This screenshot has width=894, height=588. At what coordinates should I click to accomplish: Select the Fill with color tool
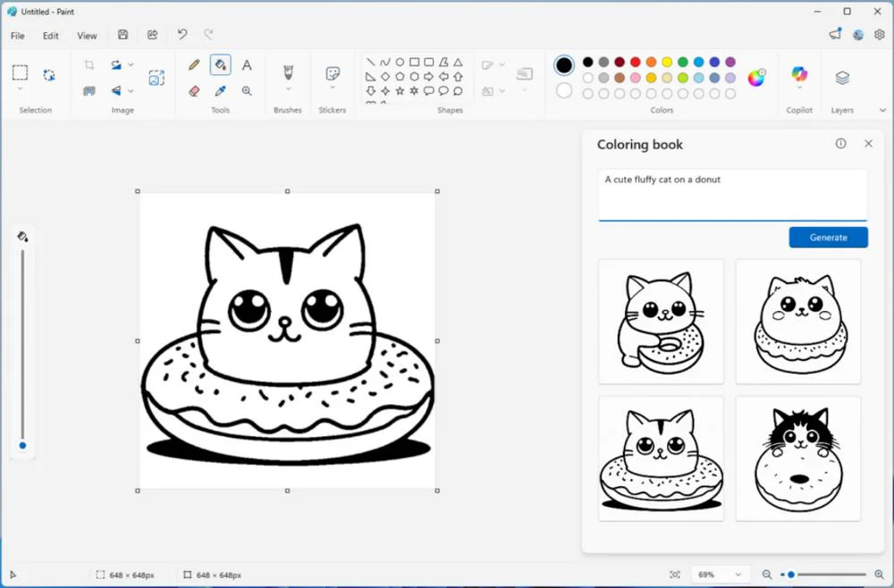(x=219, y=64)
